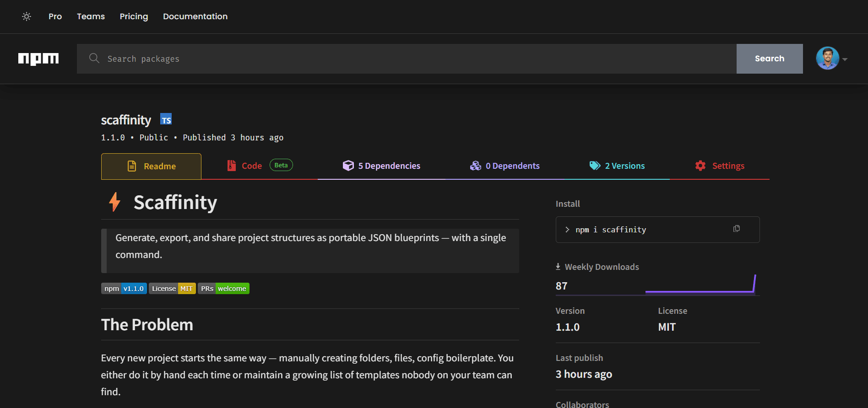This screenshot has width=868, height=408.
Task: Switch to the Code tab
Action: click(x=260, y=166)
